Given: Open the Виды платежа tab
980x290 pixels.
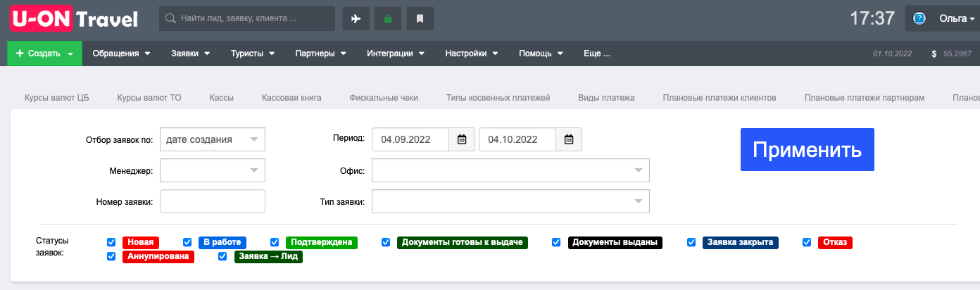Looking at the screenshot, I should (x=606, y=98).
